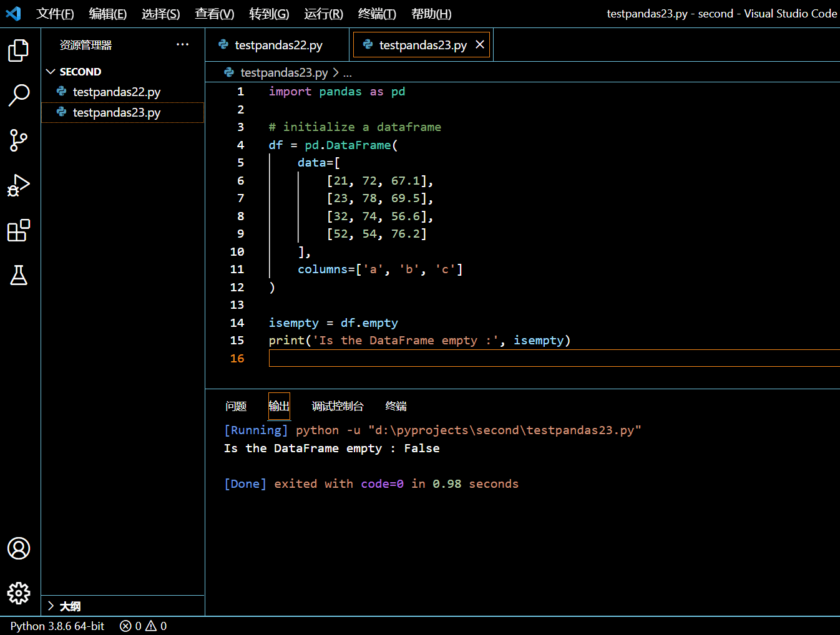Click 'df = pd.DataFrame(' code line
This screenshot has height=635, width=840.
tap(333, 145)
